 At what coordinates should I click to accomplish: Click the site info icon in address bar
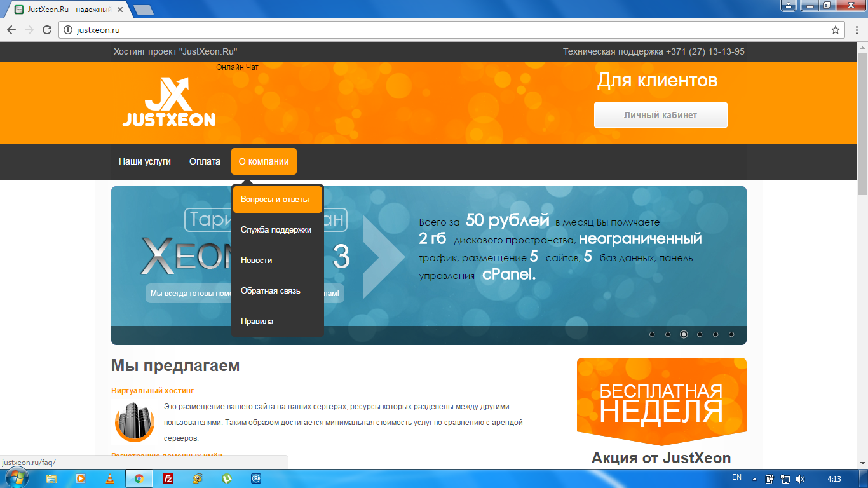click(x=69, y=30)
